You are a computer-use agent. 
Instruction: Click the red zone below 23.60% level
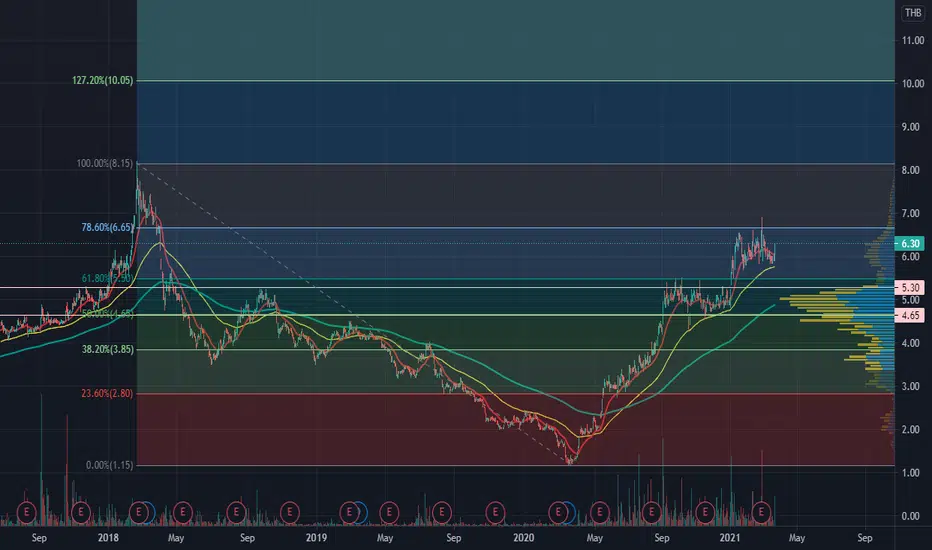(400, 430)
